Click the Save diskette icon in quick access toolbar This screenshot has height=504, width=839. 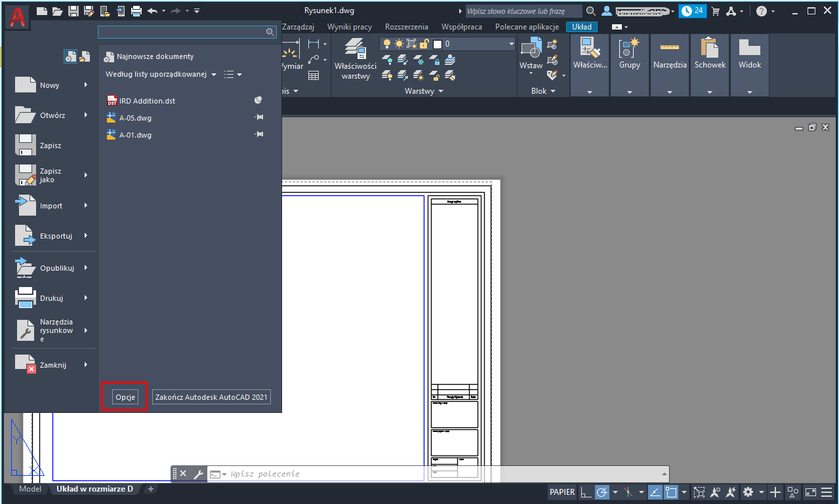(x=73, y=11)
